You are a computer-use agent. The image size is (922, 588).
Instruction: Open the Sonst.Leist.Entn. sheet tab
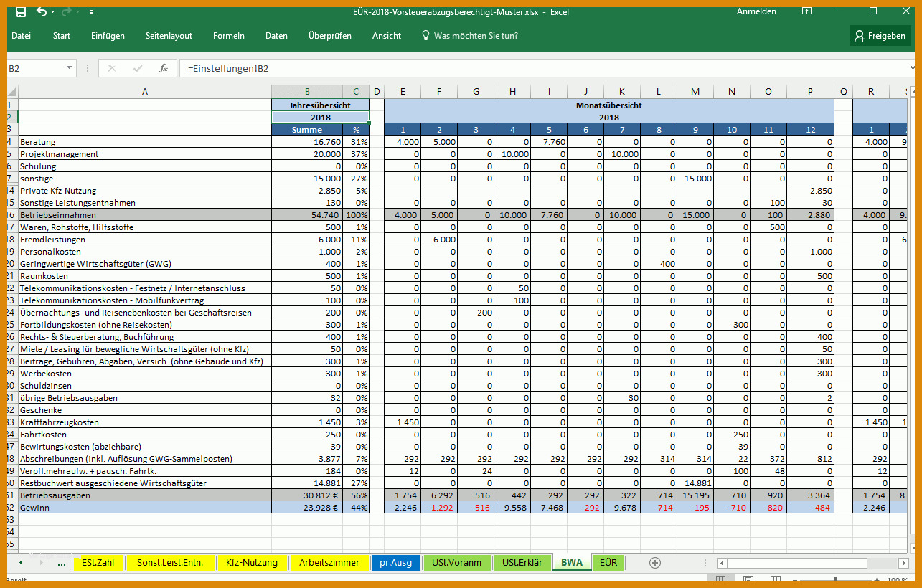click(x=170, y=563)
